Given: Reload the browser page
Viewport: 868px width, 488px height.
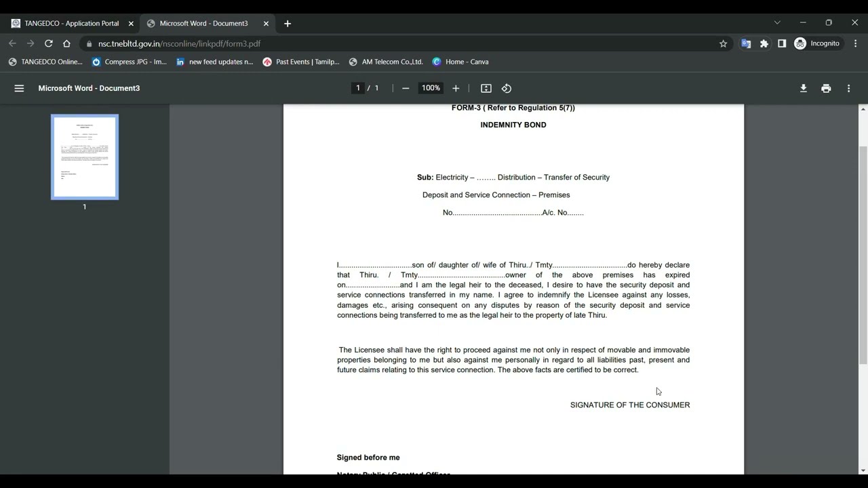Looking at the screenshot, I should 48,43.
